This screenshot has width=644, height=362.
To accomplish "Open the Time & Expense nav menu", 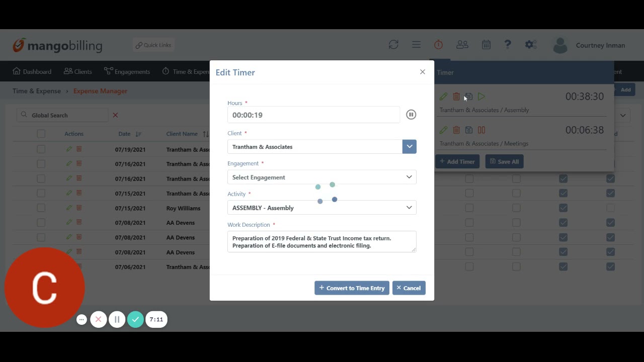I will 186,71.
